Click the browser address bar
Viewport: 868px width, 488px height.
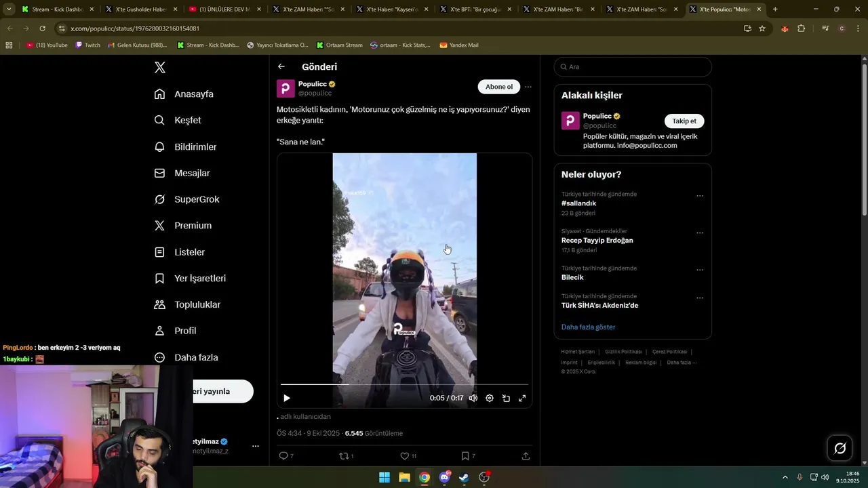tap(400, 28)
